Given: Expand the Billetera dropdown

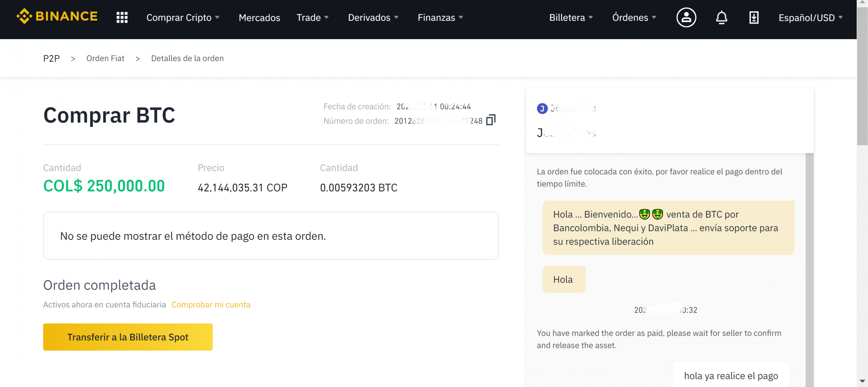Looking at the screenshot, I should click(x=571, y=17).
